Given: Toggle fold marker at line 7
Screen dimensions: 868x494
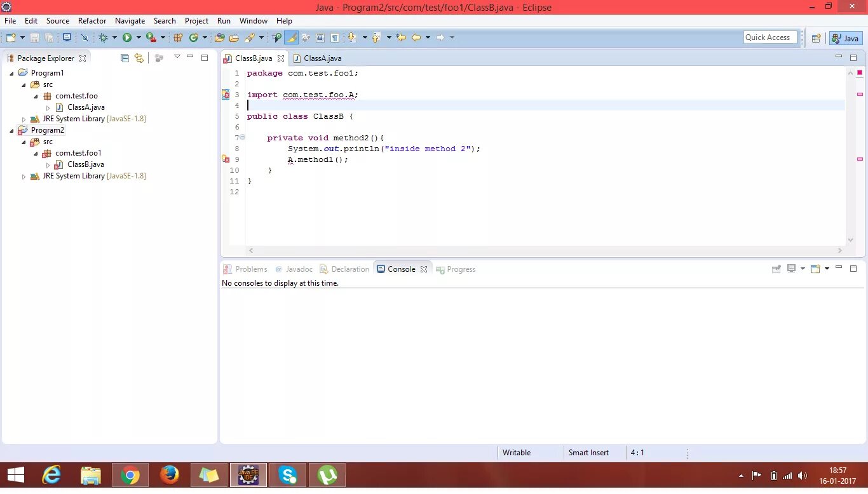Looking at the screenshot, I should [242, 137].
